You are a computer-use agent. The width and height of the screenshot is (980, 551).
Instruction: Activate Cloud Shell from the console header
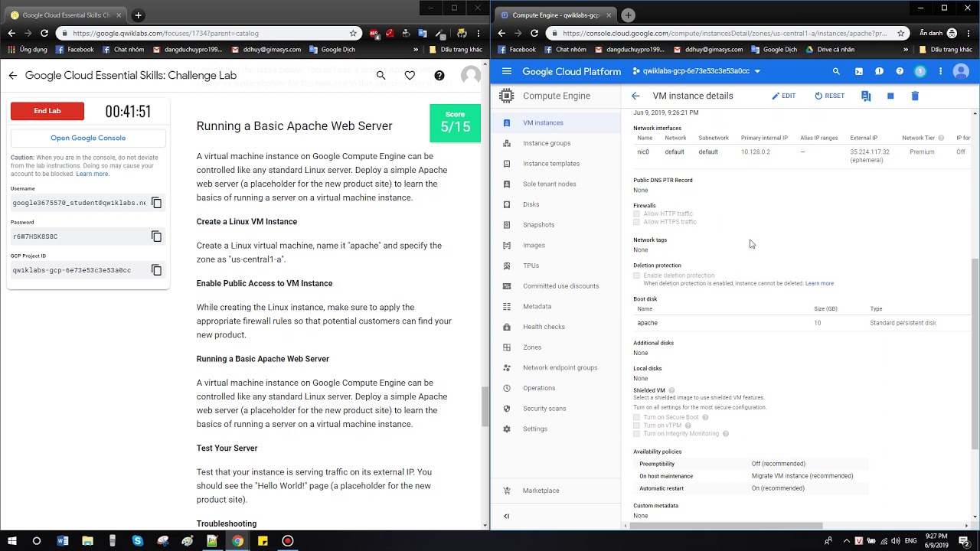tap(859, 71)
